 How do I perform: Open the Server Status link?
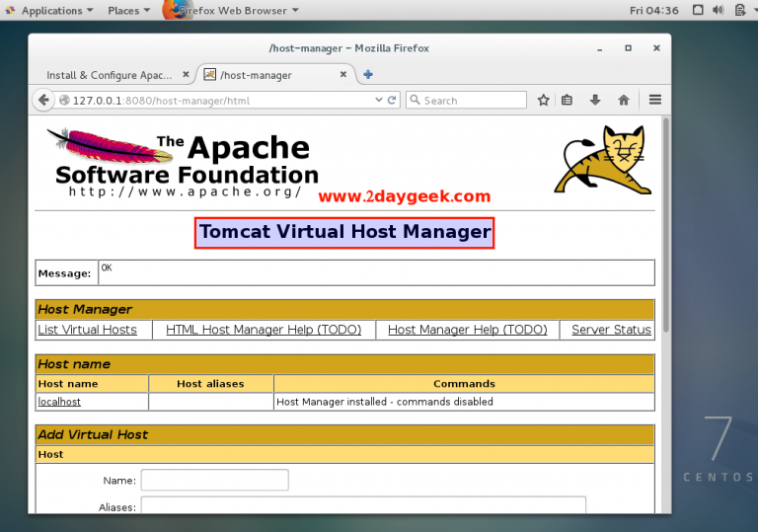click(x=611, y=330)
